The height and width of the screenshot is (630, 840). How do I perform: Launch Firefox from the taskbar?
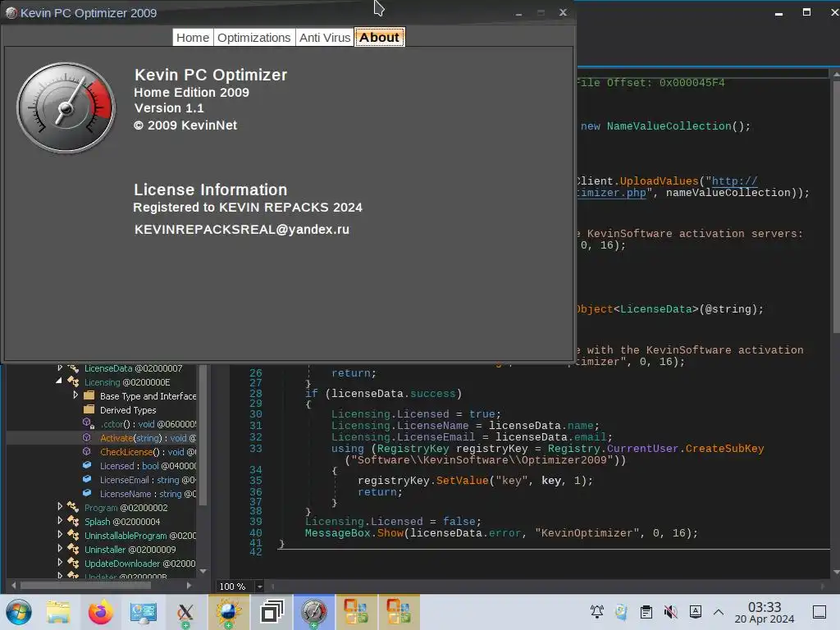(101, 612)
